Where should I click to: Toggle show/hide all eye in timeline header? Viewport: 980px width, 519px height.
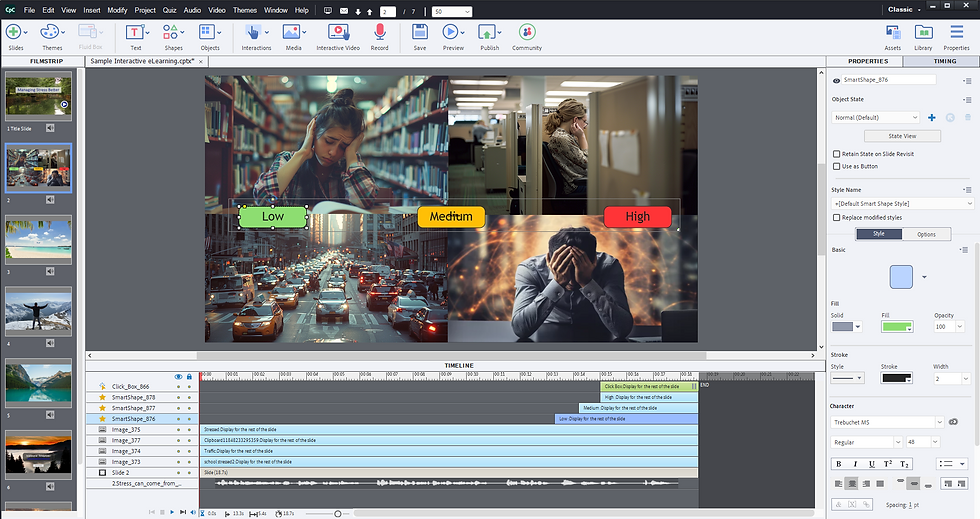178,376
